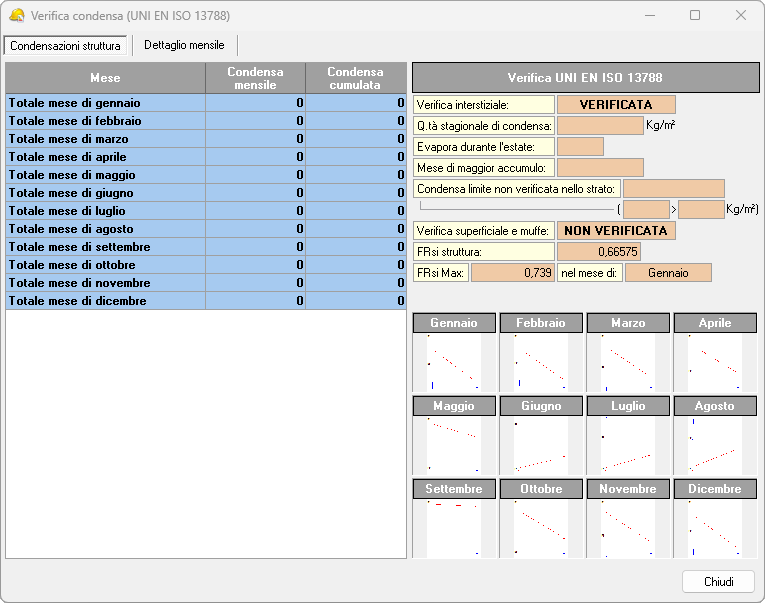
Task: Click the yellow helmet application icon
Action: coord(17,16)
